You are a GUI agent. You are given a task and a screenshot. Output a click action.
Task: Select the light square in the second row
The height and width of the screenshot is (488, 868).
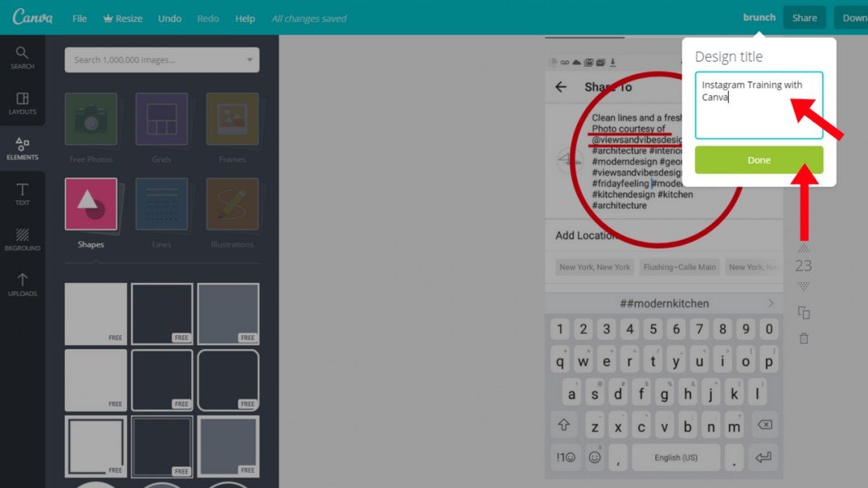pos(96,380)
